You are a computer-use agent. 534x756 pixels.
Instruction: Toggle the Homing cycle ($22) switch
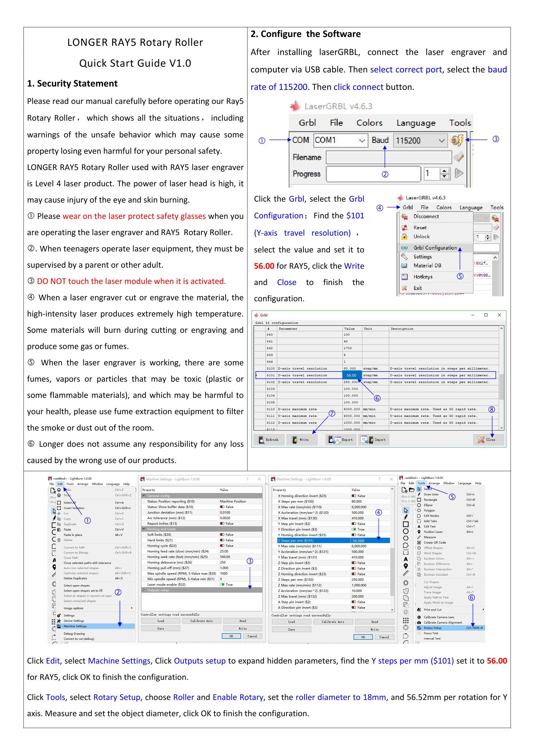click(x=222, y=545)
